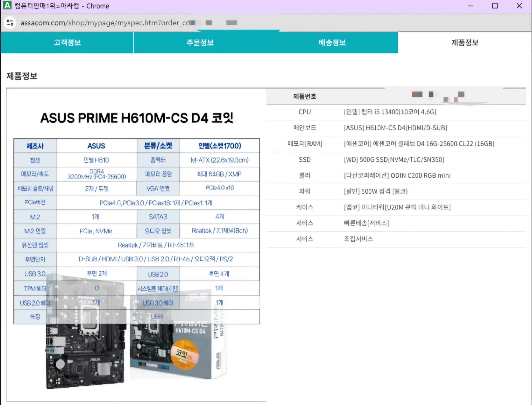Click the SSD row label
Viewport: 532px width, 405px height.
point(305,160)
